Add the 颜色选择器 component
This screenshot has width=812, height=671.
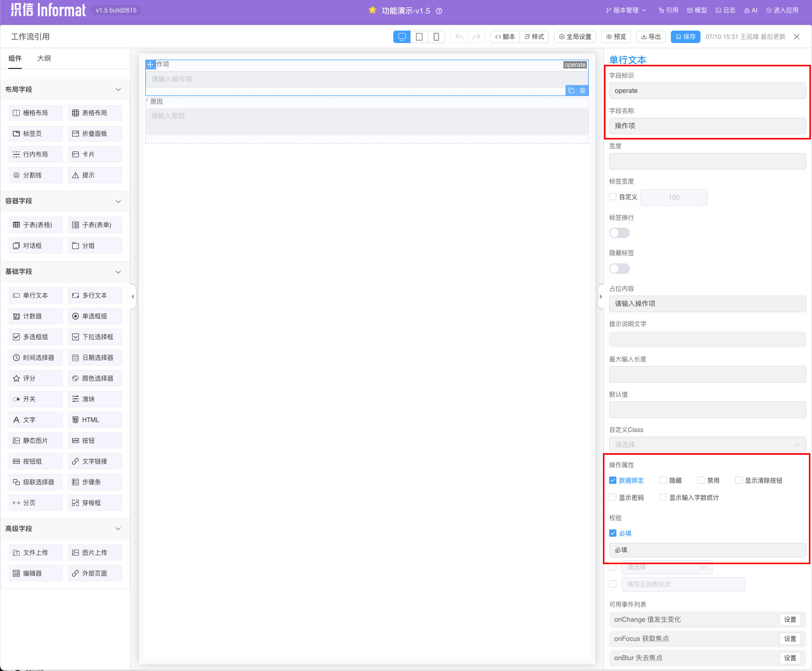(x=95, y=379)
